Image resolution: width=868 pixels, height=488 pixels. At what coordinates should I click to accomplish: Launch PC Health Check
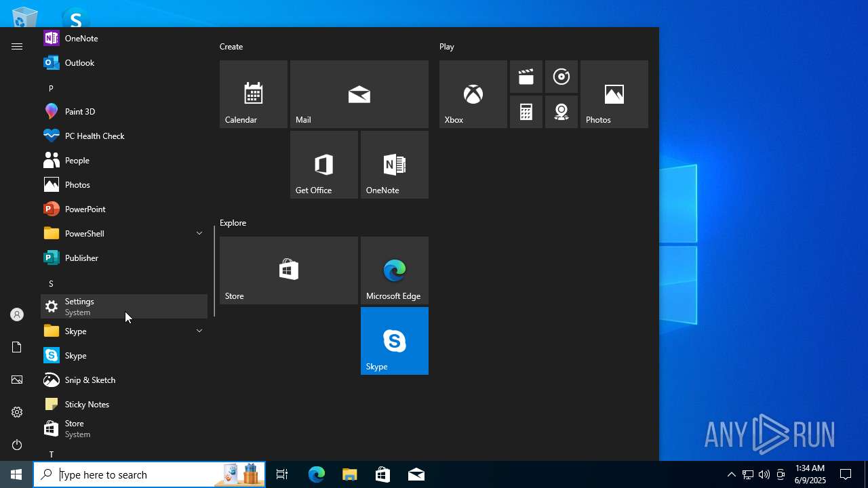click(x=124, y=136)
